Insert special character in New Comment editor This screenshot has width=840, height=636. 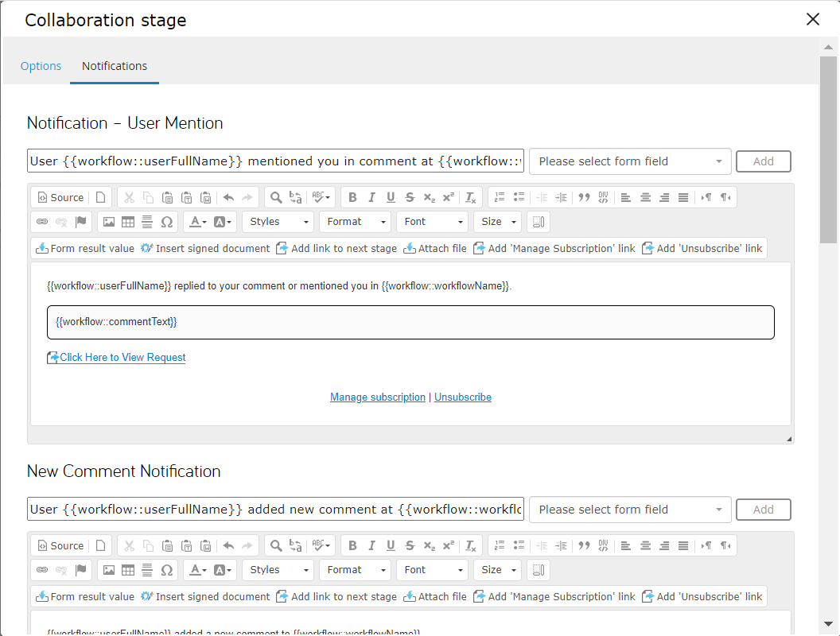point(166,570)
